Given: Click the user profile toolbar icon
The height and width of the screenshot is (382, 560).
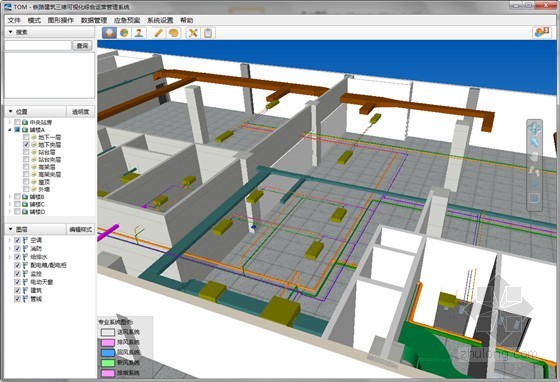Looking at the screenshot, I should click(x=139, y=33).
